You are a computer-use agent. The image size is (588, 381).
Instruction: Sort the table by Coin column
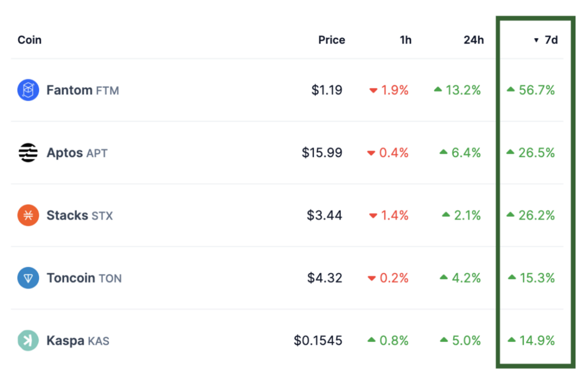tap(29, 40)
